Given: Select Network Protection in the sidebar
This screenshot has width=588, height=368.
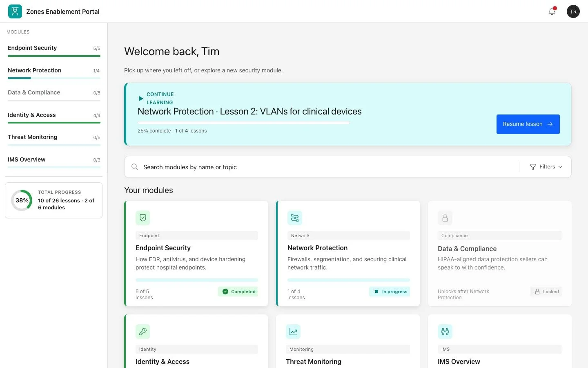Looking at the screenshot, I should 54,73.
